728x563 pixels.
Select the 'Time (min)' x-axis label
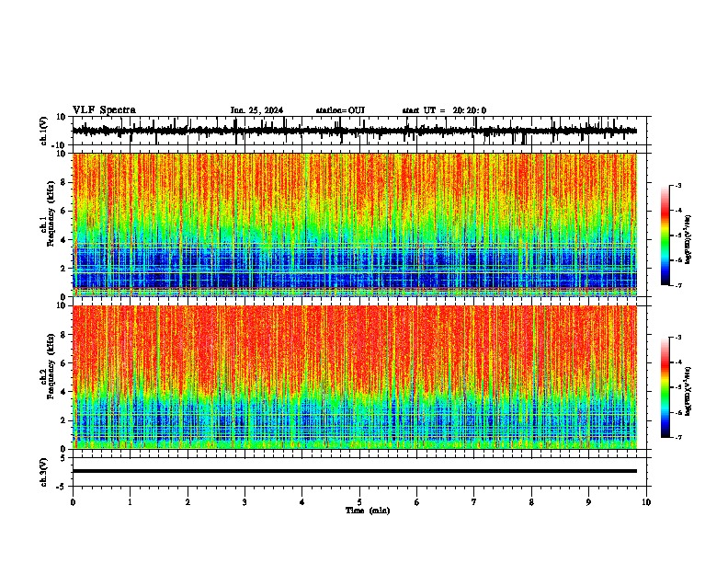pos(368,511)
